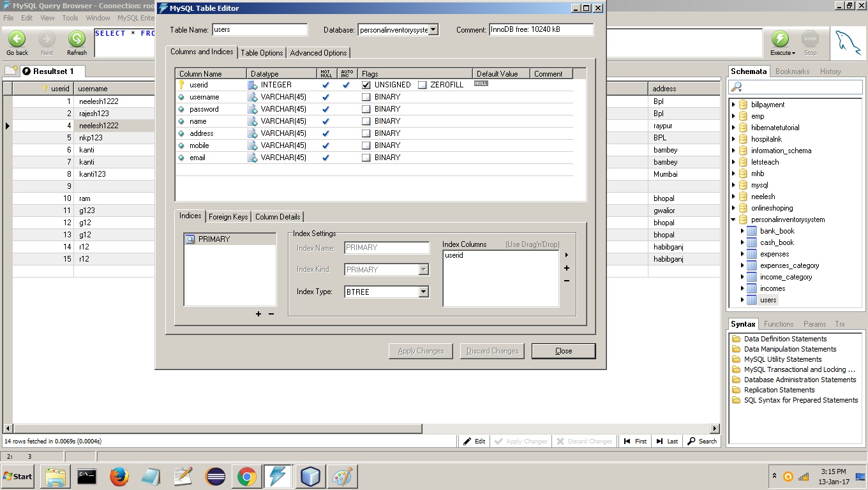868x490 pixels.
Task: Toggle BINARY flag for name column
Action: pyautogui.click(x=366, y=121)
